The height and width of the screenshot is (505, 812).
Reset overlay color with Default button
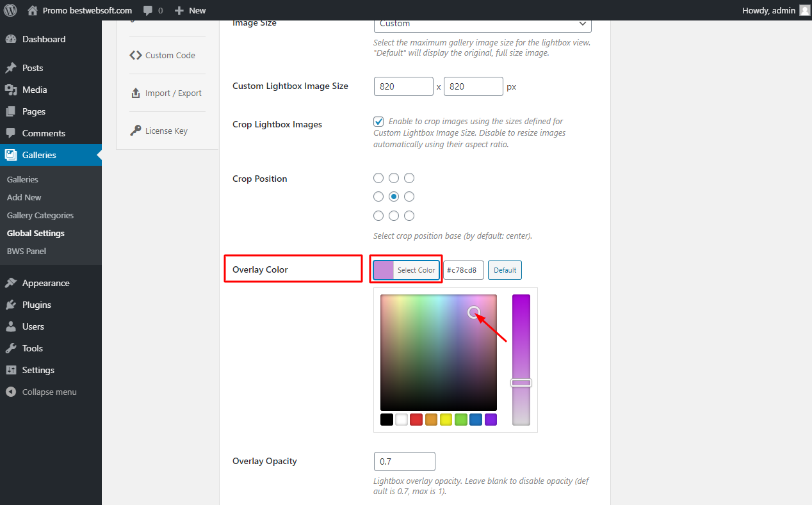pos(505,270)
